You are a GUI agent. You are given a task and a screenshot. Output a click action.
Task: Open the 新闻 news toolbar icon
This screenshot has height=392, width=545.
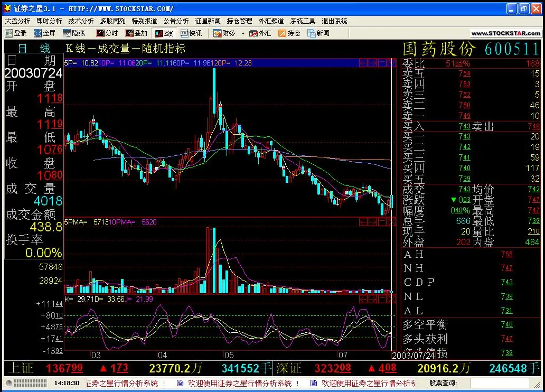[x=318, y=33]
